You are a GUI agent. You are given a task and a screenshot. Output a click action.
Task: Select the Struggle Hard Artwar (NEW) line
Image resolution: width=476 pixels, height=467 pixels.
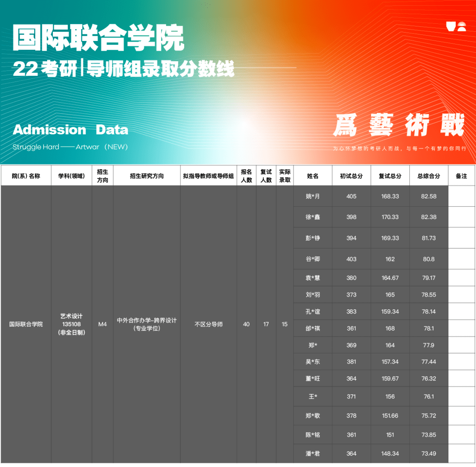coord(70,147)
